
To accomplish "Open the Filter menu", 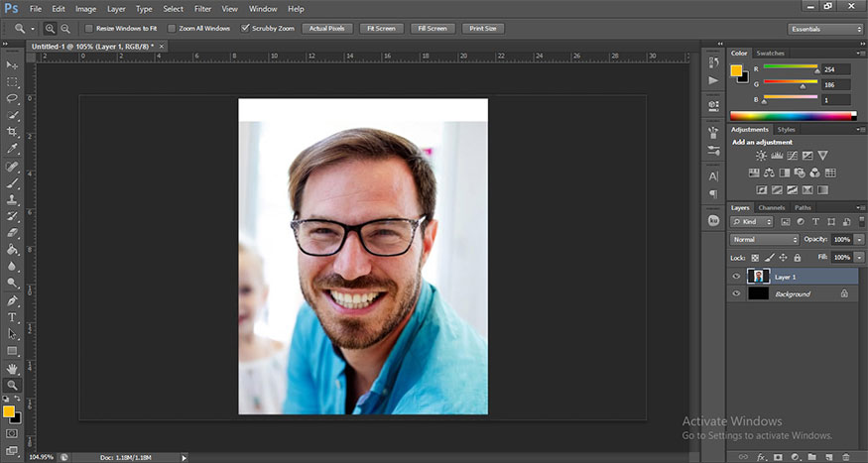I will pyautogui.click(x=202, y=9).
